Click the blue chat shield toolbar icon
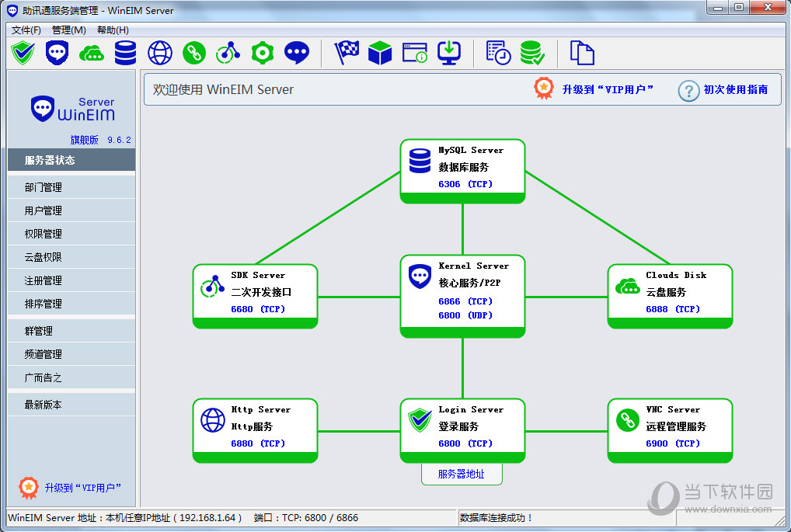The height and width of the screenshot is (532, 791). 57,53
